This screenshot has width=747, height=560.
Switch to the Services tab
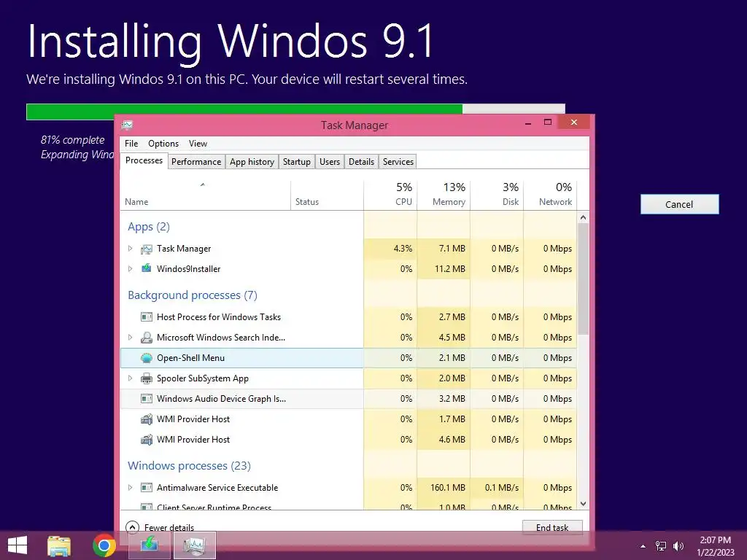(x=398, y=162)
